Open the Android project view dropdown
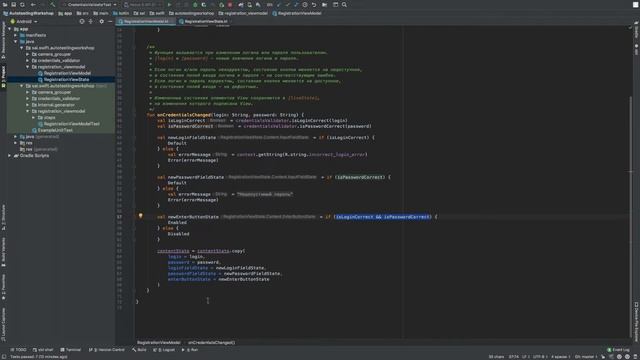 tap(24, 21)
